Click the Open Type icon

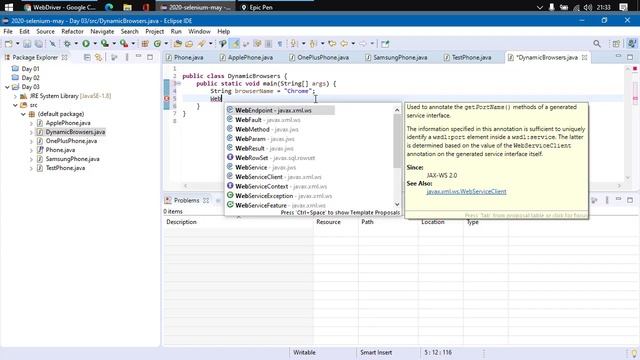tap(178, 44)
